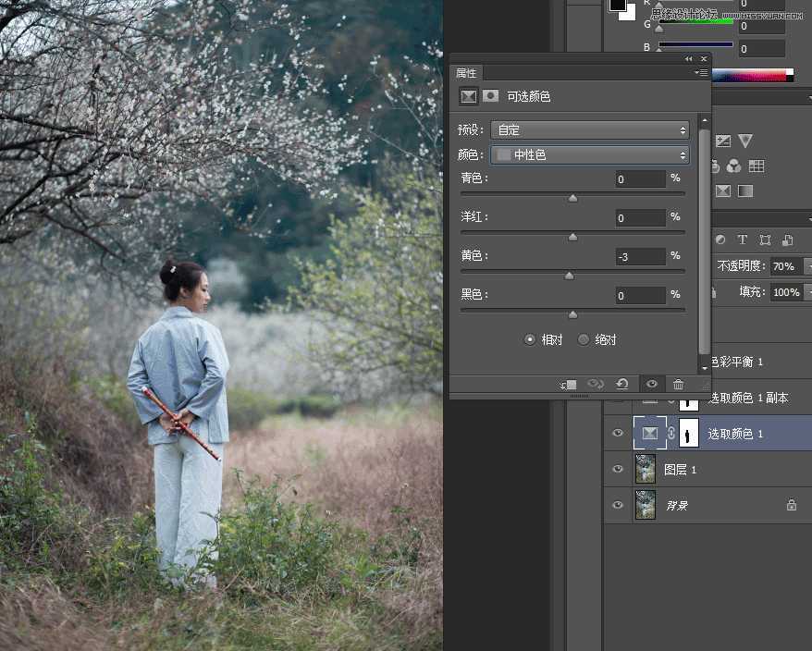Click the 黄色 slider track

point(569,275)
